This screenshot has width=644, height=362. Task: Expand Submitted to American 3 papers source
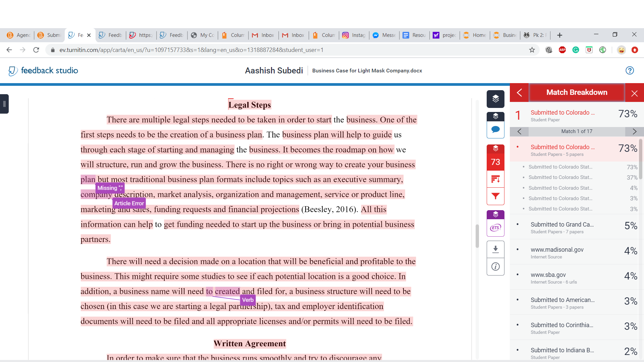point(574,303)
